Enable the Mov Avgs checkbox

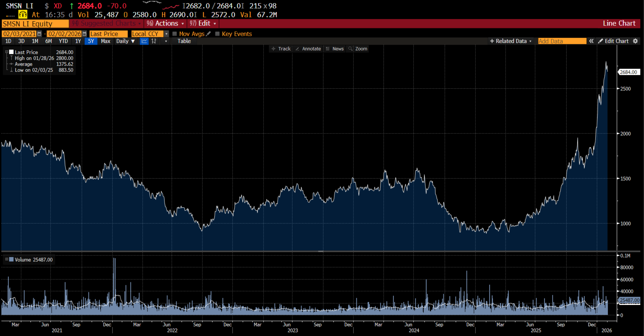[175, 34]
